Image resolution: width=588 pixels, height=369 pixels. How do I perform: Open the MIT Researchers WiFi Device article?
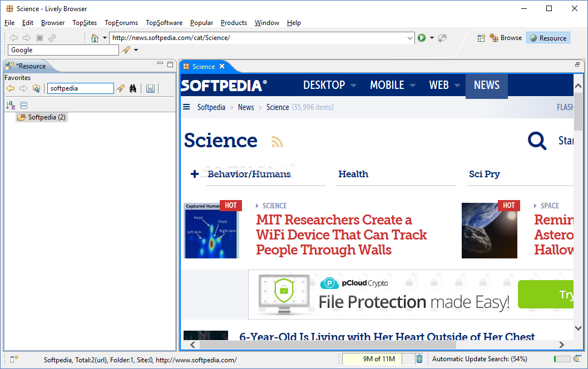tap(341, 235)
